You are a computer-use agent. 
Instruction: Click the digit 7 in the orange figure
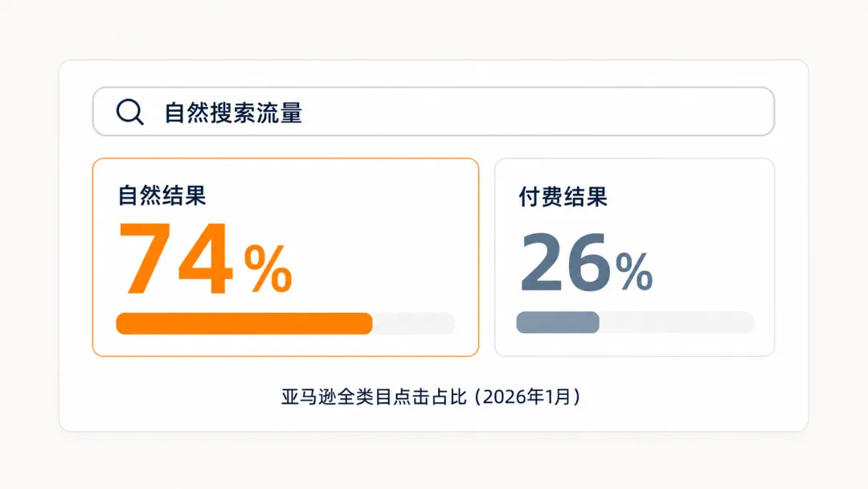pyautogui.click(x=145, y=258)
